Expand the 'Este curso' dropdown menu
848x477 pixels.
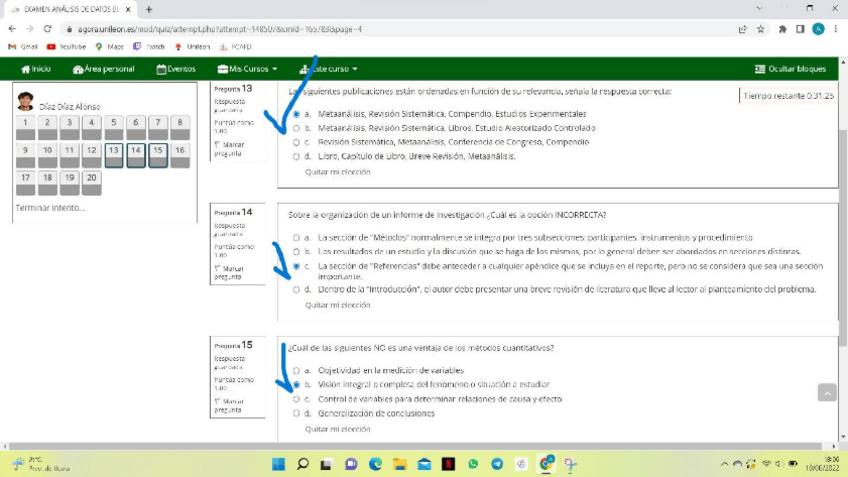329,69
